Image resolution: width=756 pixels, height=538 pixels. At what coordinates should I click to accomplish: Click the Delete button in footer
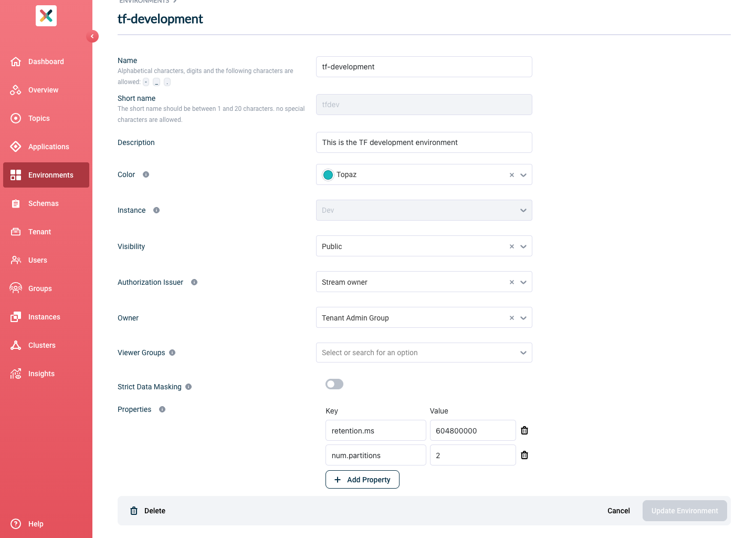pos(148,511)
